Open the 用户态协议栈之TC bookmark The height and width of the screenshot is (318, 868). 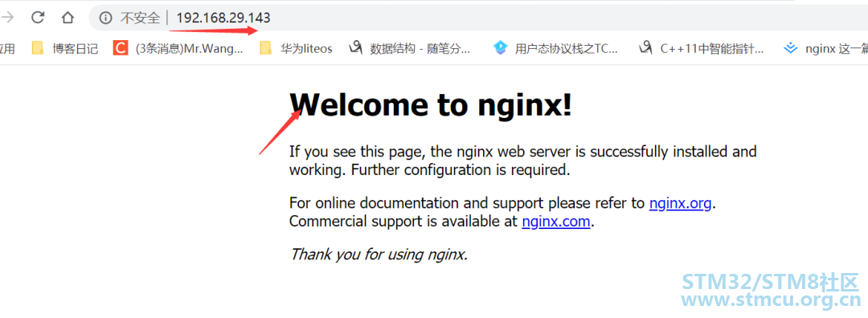click(555, 49)
